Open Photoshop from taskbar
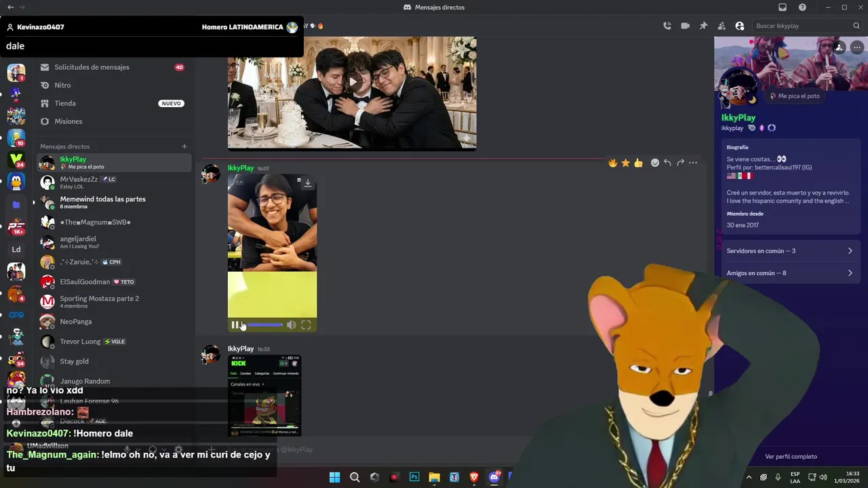Screen dimensions: 868x488 (414, 477)
